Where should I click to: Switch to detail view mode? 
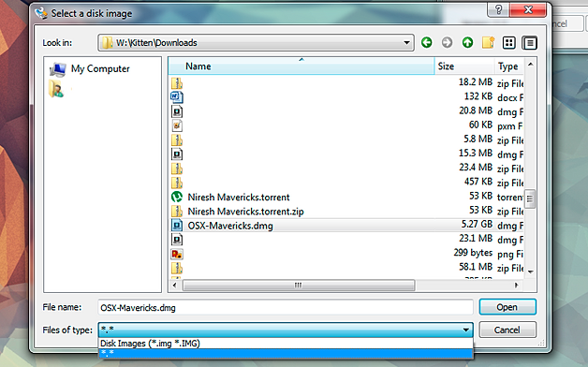[530, 43]
